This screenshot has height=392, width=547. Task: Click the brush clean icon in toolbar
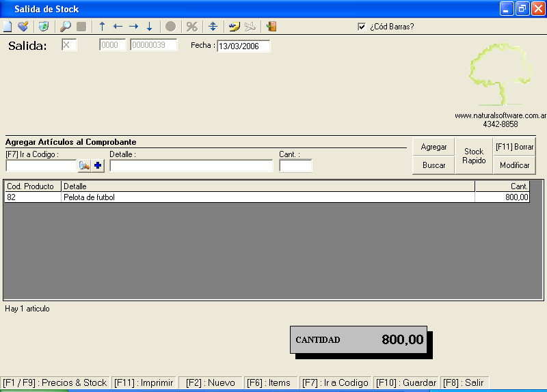23,27
